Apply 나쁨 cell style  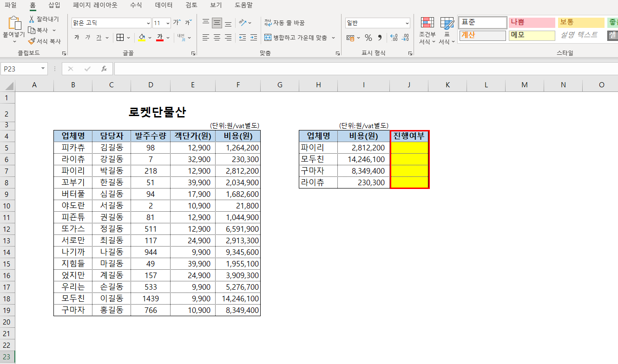click(x=532, y=23)
